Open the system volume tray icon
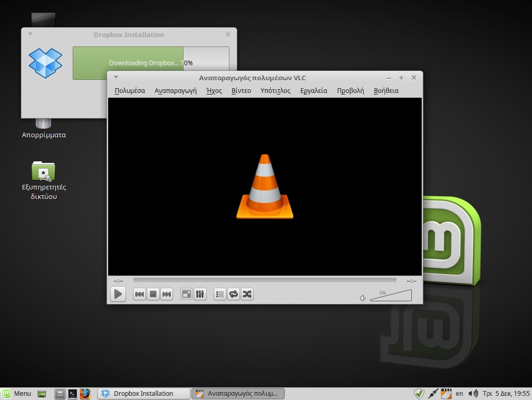532x400 pixels. (x=473, y=394)
